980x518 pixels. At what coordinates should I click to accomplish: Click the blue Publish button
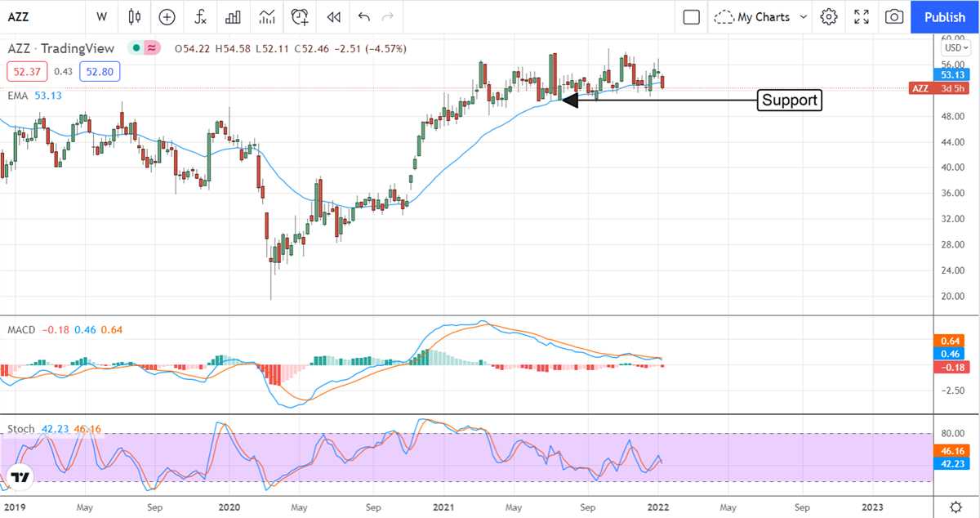coord(945,16)
